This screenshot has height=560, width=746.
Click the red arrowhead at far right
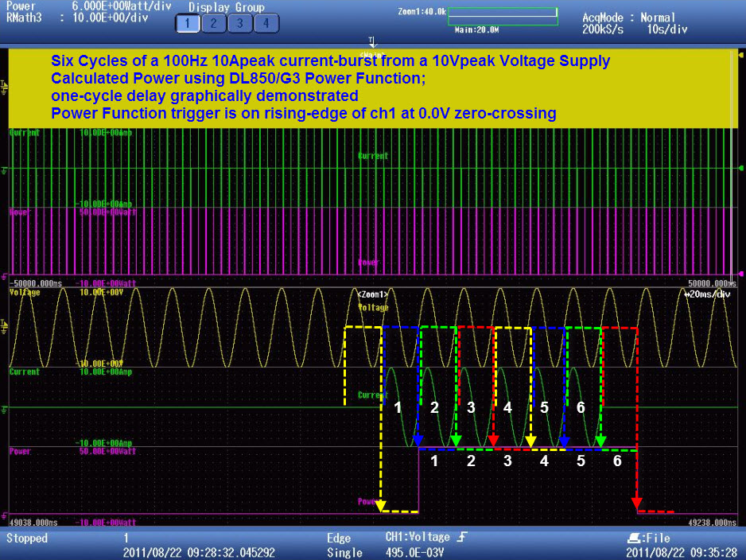[x=636, y=503]
